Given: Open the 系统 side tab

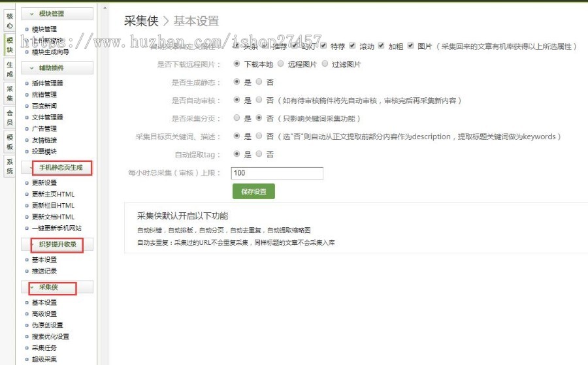Looking at the screenshot, I should tap(9, 167).
